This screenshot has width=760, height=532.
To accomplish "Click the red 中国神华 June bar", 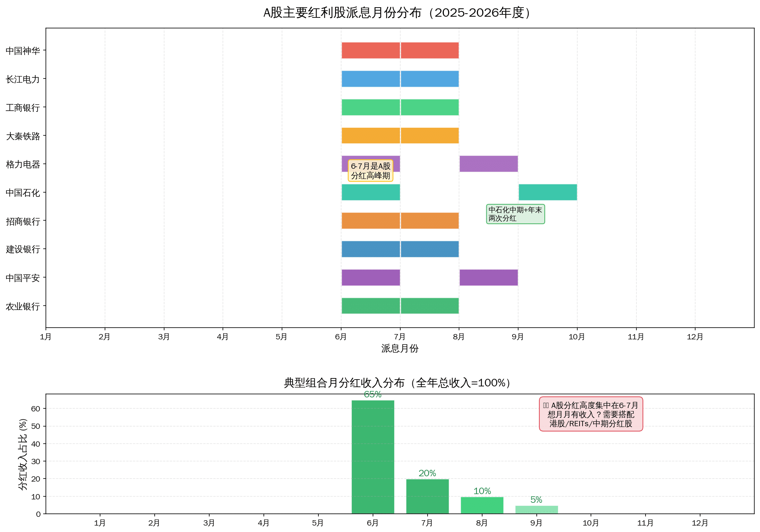I will point(371,50).
